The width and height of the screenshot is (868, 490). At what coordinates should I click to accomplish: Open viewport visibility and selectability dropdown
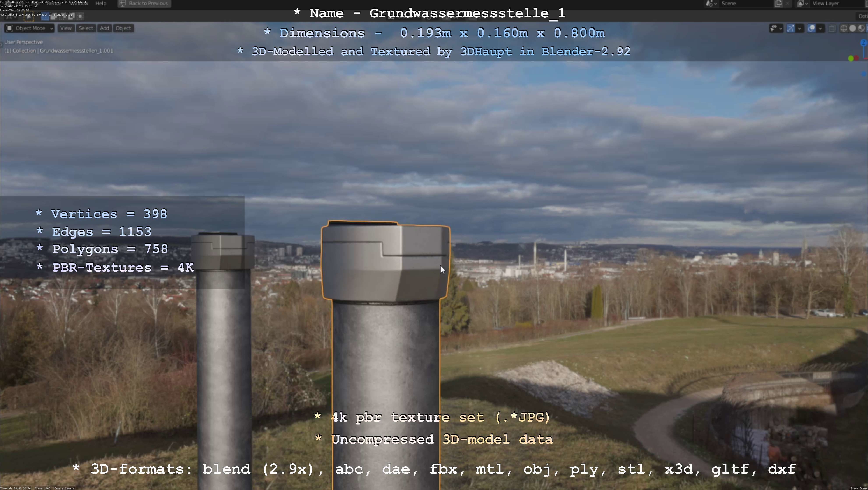pos(776,28)
